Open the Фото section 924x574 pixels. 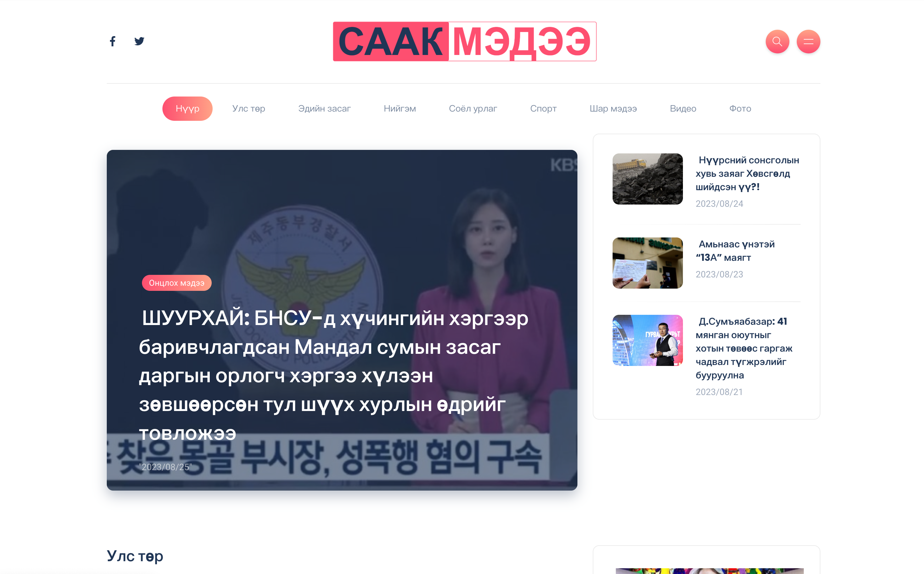click(x=740, y=109)
